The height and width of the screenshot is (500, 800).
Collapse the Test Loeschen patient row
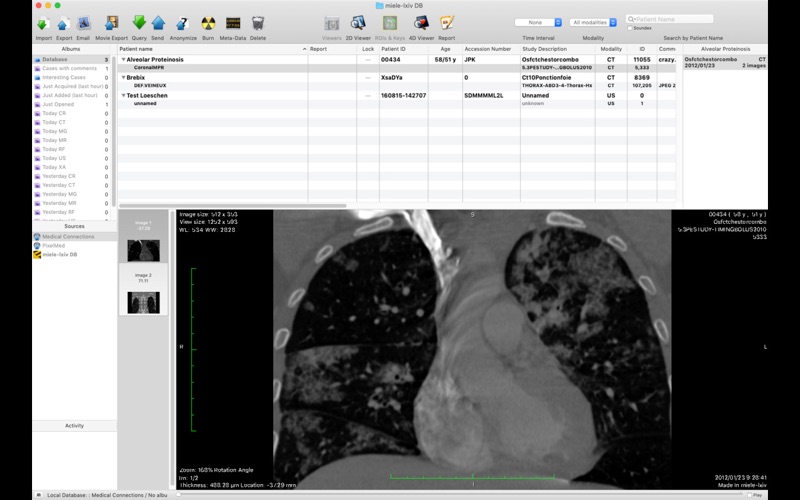(x=123, y=96)
